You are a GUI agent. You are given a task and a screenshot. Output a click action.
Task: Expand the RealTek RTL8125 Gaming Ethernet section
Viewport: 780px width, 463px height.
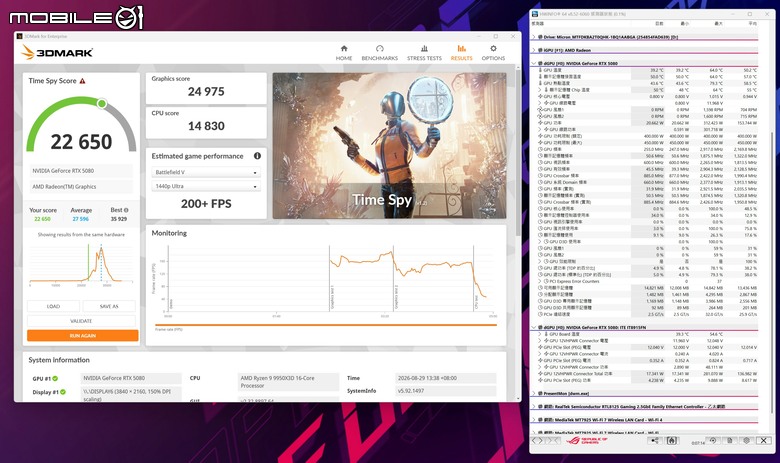(x=534, y=407)
